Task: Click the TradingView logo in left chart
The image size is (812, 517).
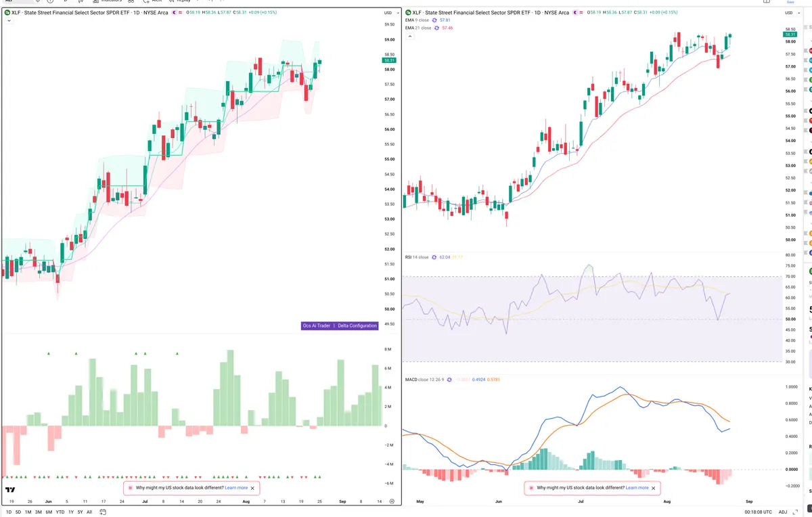Action: click(11, 490)
